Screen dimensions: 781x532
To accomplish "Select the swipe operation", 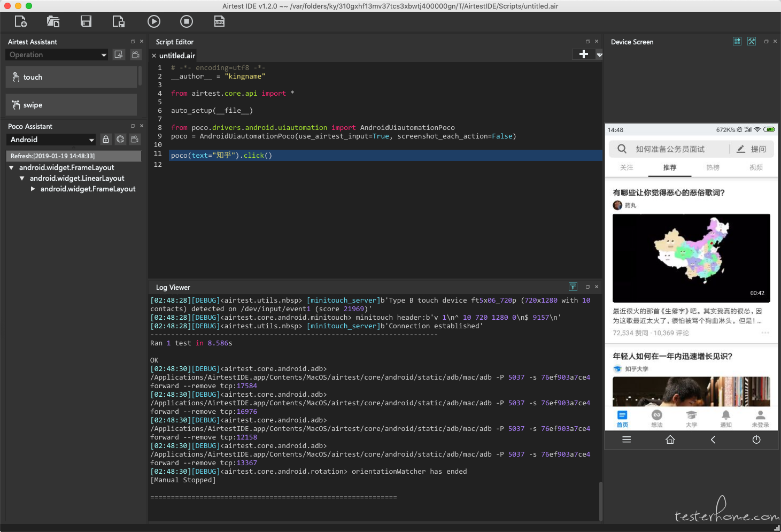I will tap(71, 105).
